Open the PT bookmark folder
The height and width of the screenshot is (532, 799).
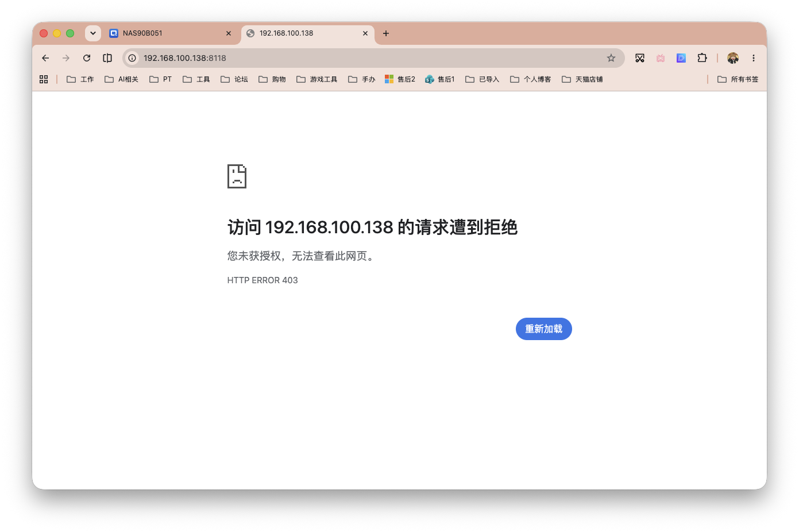click(161, 79)
